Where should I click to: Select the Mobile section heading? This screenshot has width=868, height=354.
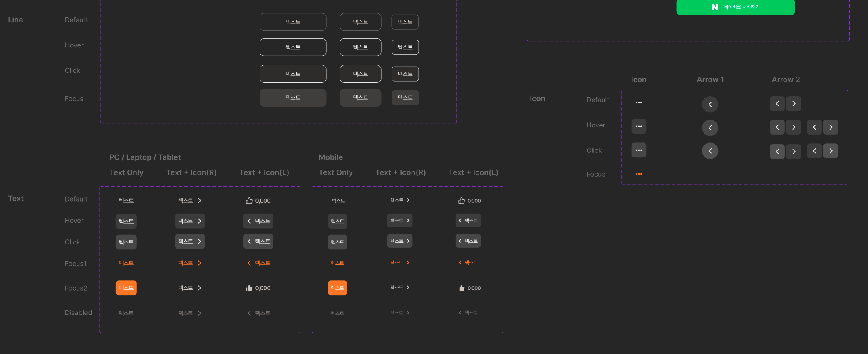(x=330, y=157)
